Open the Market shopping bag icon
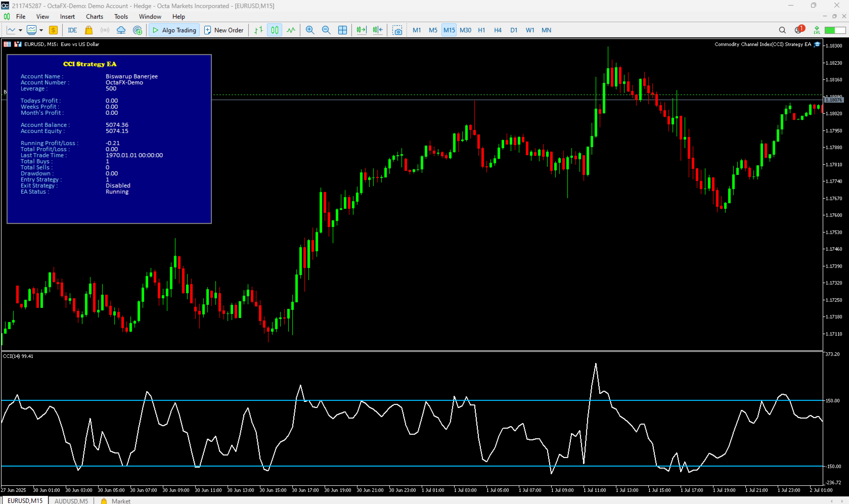This screenshot has width=849, height=504. click(x=89, y=30)
